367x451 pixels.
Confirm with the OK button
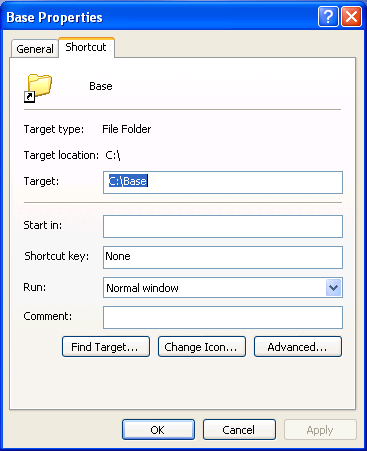[x=158, y=430]
